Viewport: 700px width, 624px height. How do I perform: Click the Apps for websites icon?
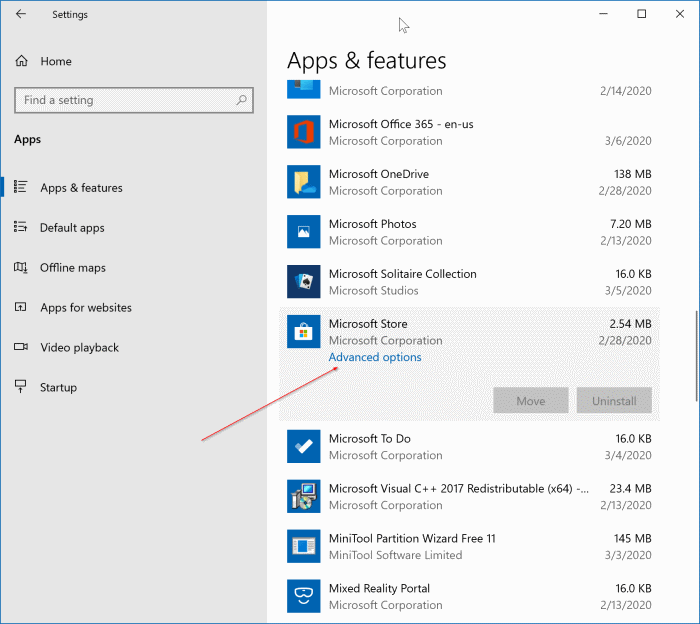click(x=21, y=307)
